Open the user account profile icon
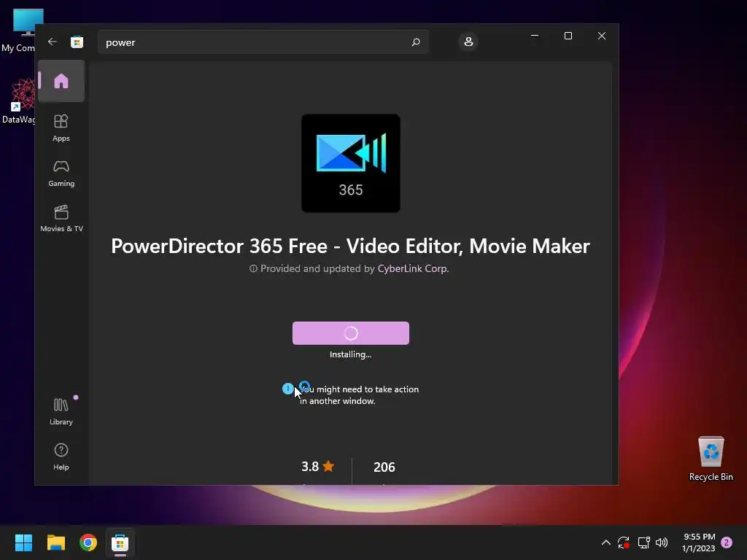 point(468,42)
